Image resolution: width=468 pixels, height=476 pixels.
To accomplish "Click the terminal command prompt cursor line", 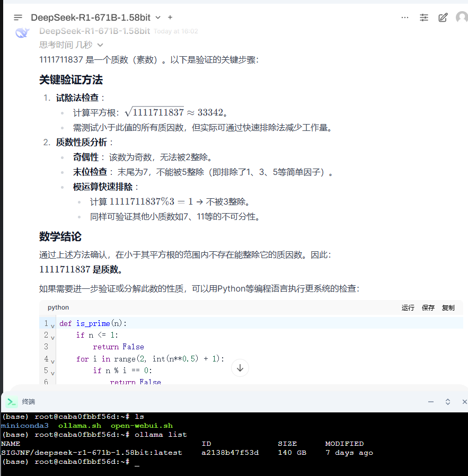I will 70,462.
